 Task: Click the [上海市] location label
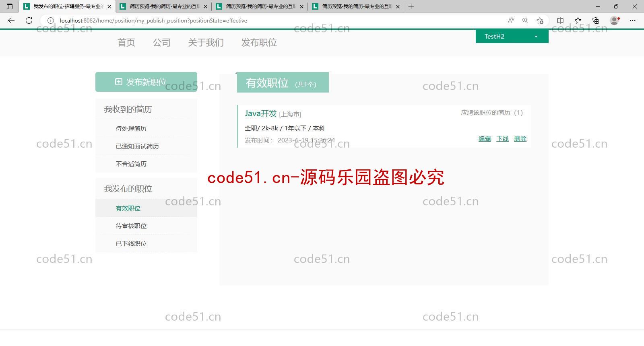(x=290, y=114)
